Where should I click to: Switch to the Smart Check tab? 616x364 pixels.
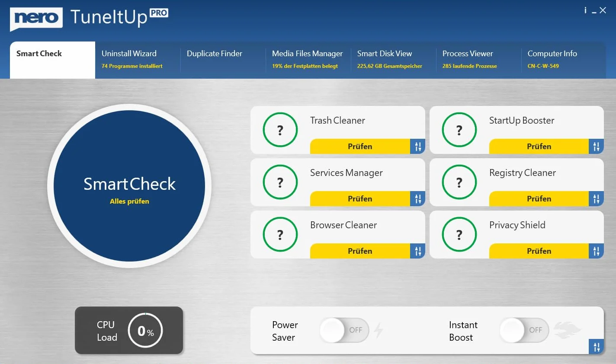(52, 60)
